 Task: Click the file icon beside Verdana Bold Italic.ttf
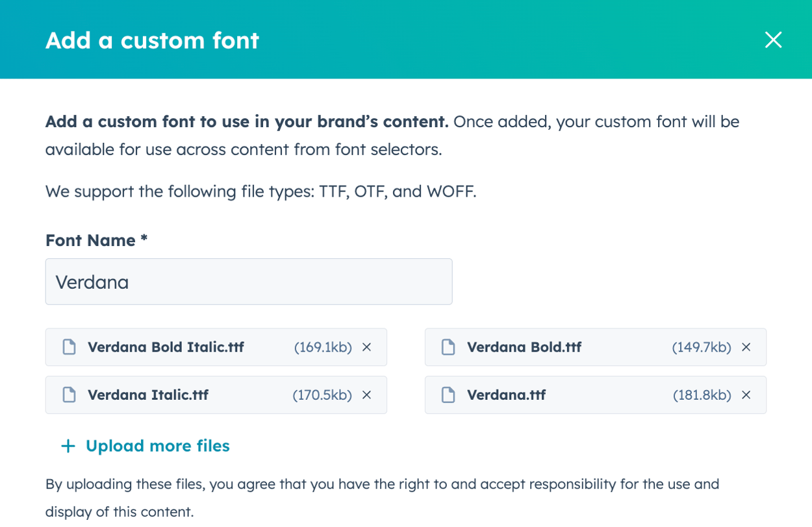tap(68, 347)
